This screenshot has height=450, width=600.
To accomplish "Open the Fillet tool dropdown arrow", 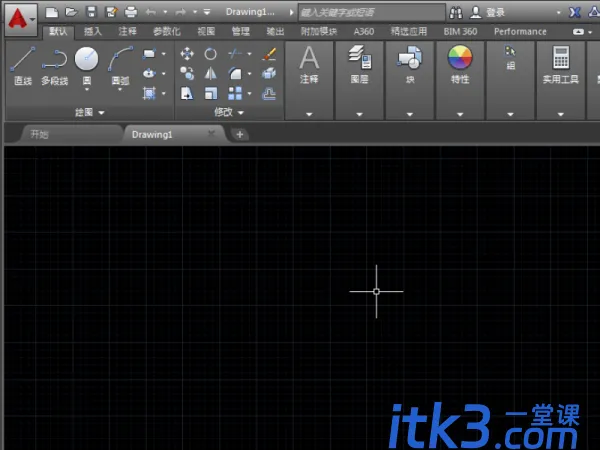I will click(x=249, y=73).
